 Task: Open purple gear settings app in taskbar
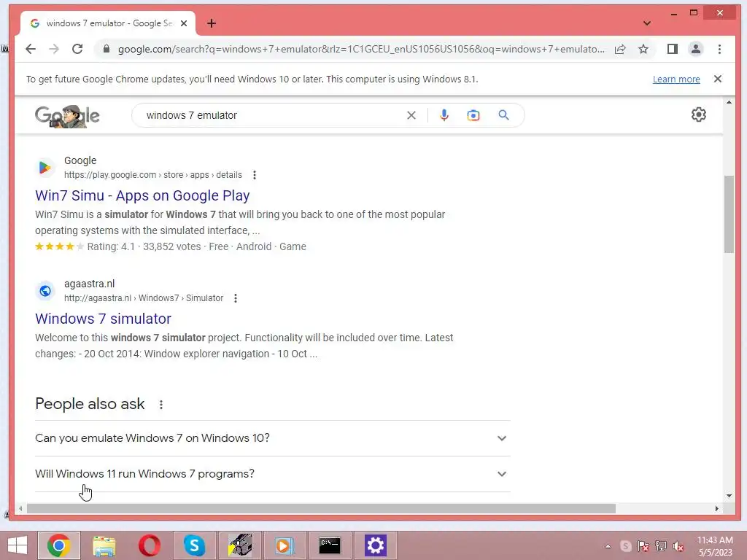point(376,545)
